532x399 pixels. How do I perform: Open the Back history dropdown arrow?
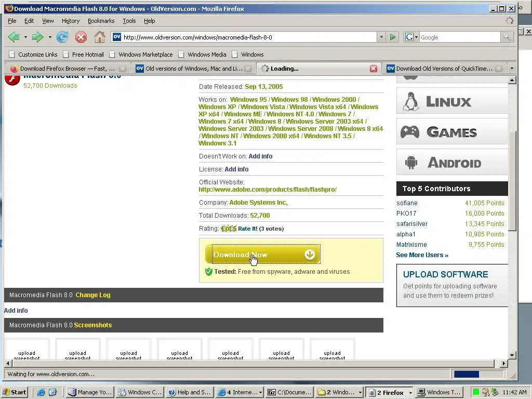25,37
